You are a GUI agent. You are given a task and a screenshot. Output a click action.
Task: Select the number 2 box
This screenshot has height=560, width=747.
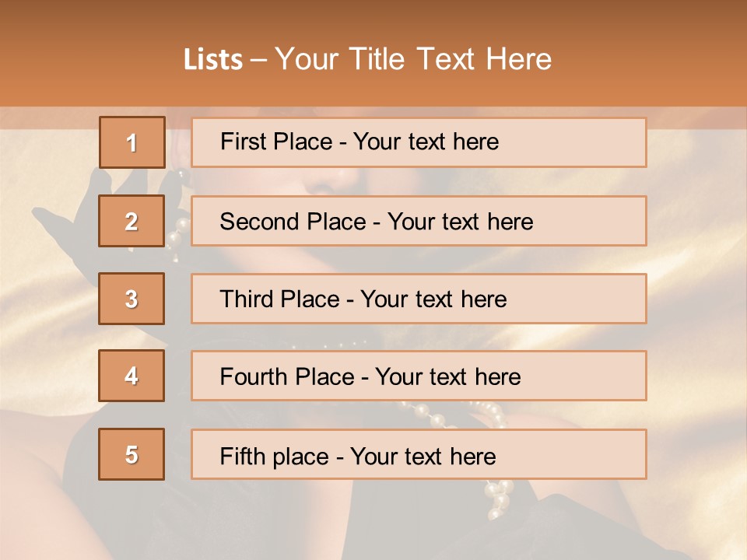coord(132,221)
